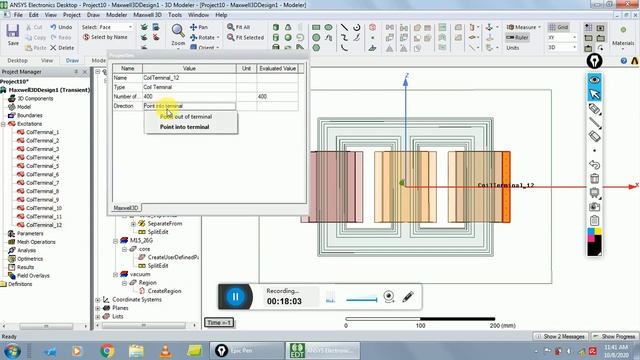640x360 pixels.
Task: Click the Epic Pen eye visibility icon
Action: [x=594, y=80]
